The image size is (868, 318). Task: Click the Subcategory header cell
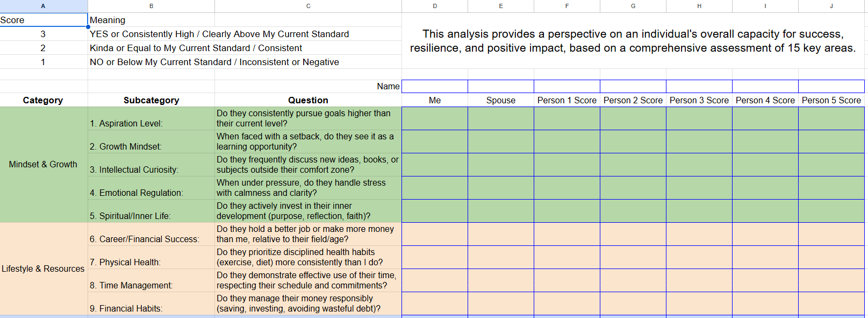(151, 100)
